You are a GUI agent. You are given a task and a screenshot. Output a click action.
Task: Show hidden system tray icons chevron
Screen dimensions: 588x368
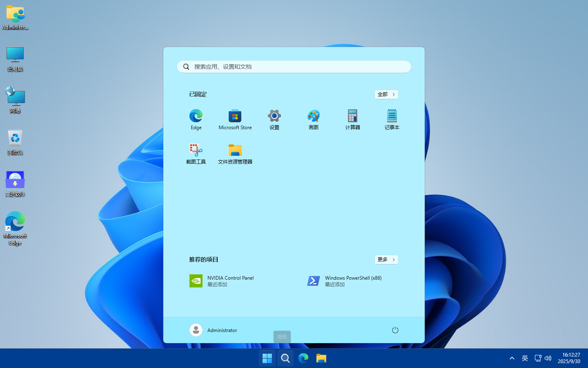[512, 358]
